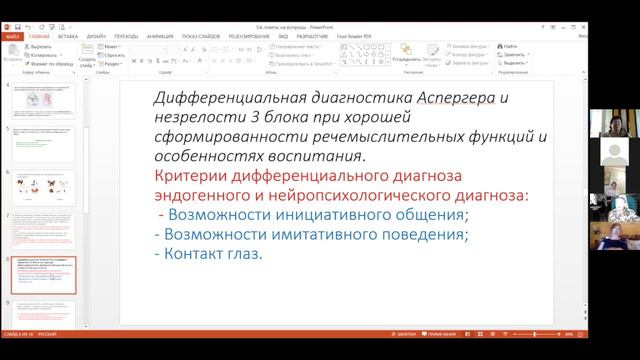Select the line shape in gallery
Viewport: 640px width, 360px height.
click(351, 47)
